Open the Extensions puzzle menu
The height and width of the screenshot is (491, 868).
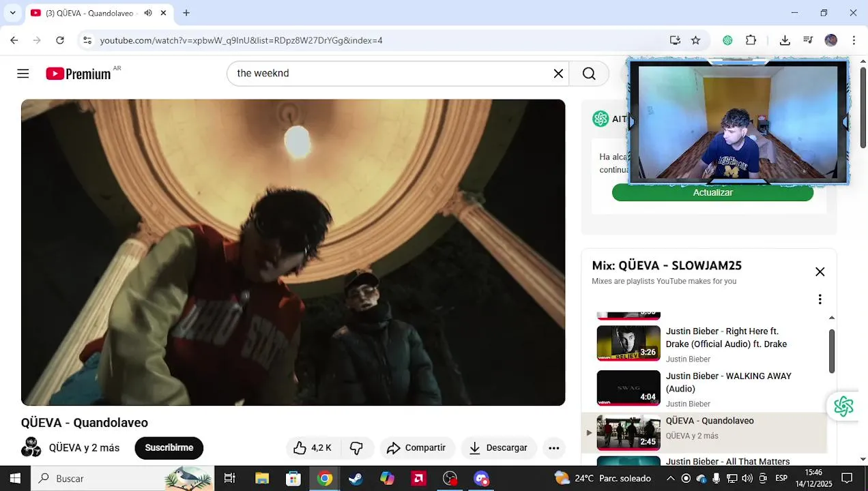751,40
